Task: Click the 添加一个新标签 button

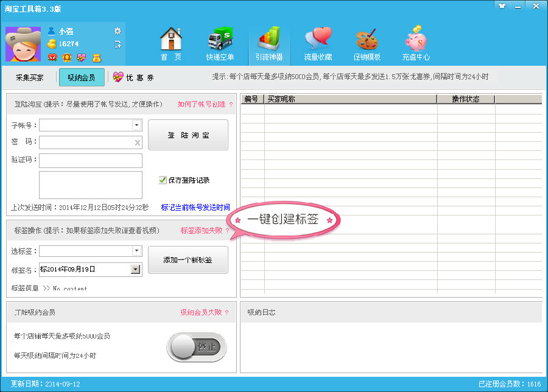Action: coord(188,260)
